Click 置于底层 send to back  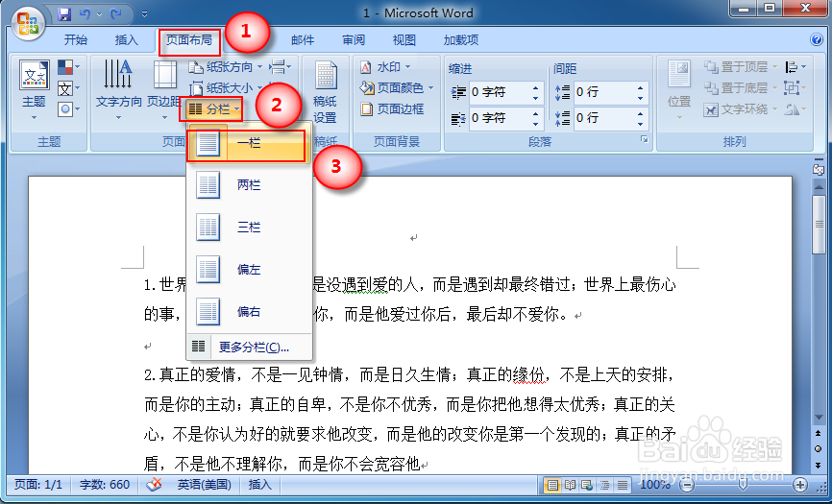[741, 88]
